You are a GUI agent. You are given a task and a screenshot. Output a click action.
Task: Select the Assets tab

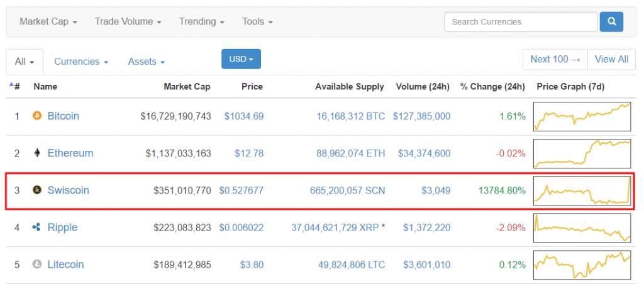point(146,62)
